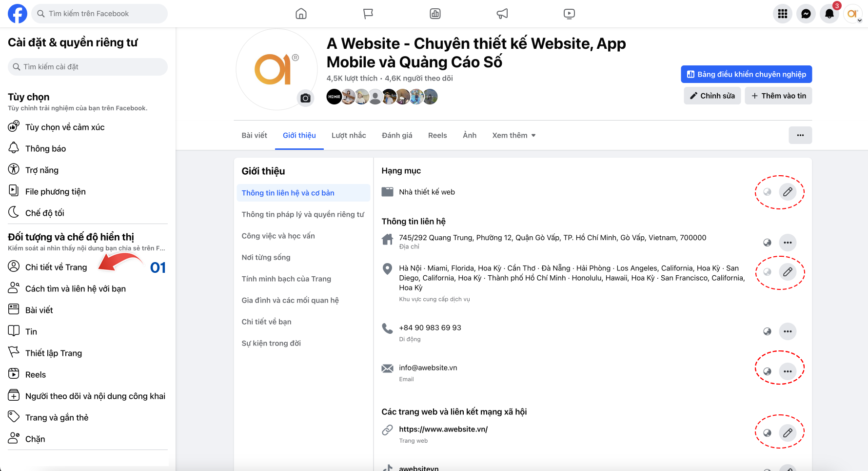Image resolution: width=868 pixels, height=471 pixels.
Task: Edit the Nhà thiết kế web category pencil
Action: [788, 192]
